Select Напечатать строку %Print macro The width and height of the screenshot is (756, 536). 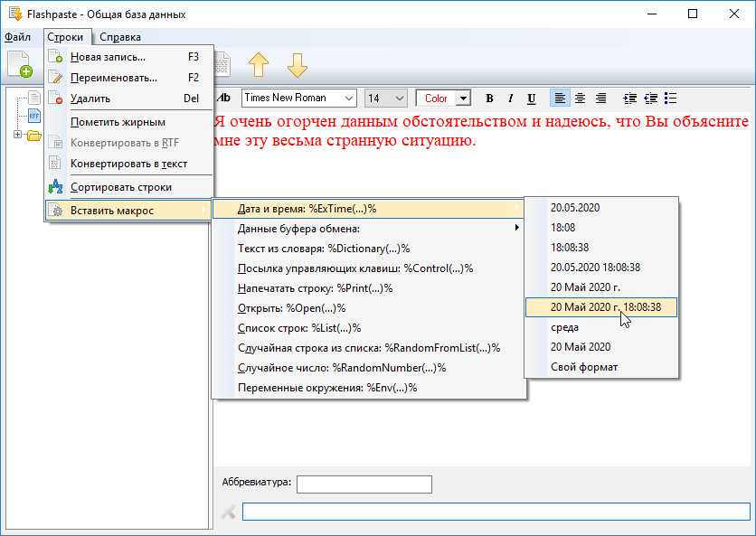click(x=369, y=288)
